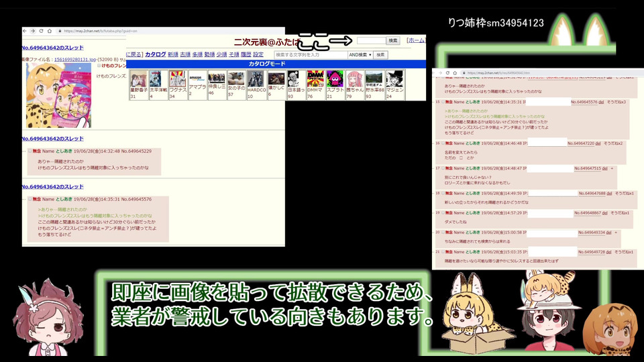
Task: Open catalog thumbnail labeled HARDCO
Action: click(256, 79)
